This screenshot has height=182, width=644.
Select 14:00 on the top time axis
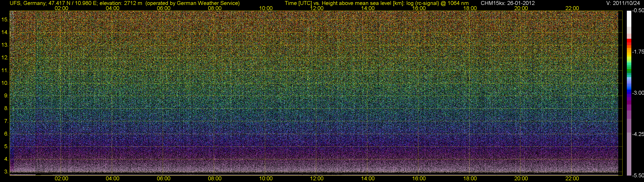pyautogui.click(x=368, y=8)
